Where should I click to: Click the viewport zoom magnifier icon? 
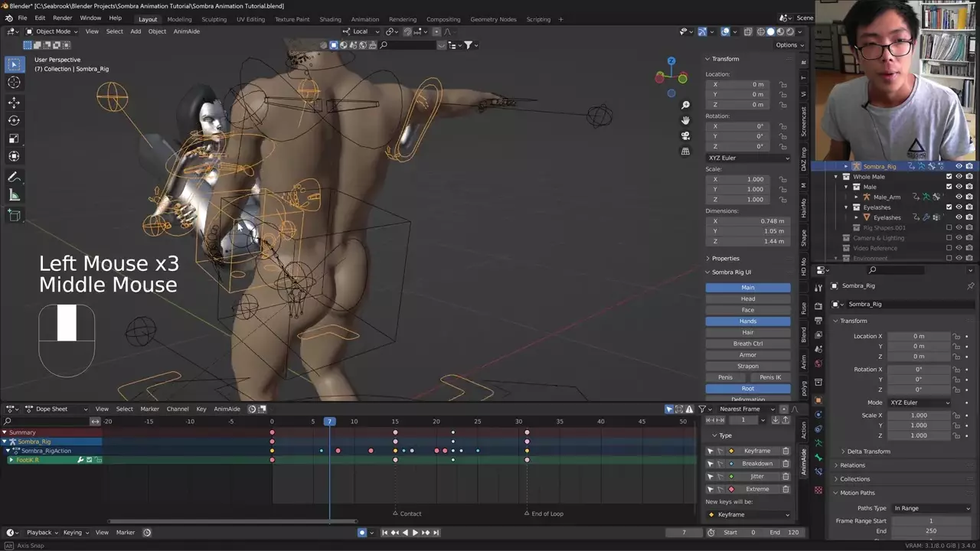685,105
